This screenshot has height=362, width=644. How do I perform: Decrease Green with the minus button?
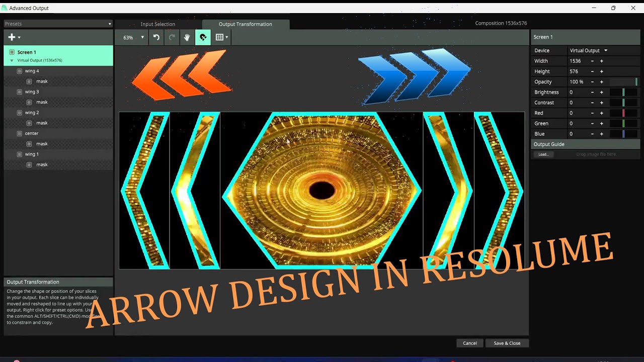point(592,124)
